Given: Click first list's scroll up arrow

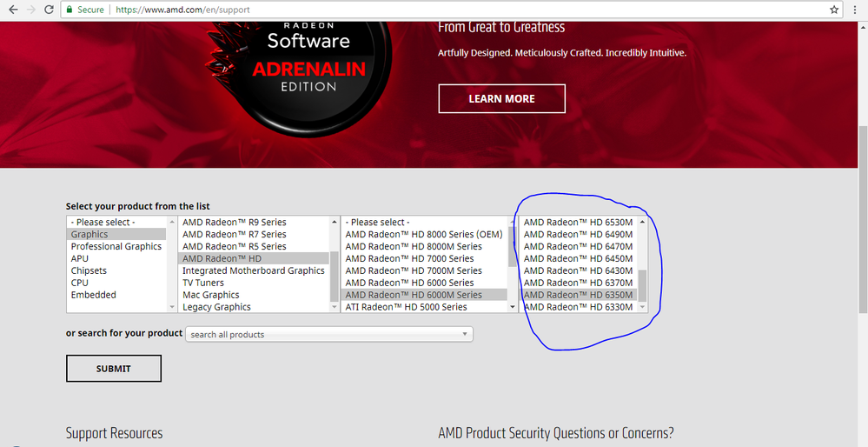Looking at the screenshot, I should click(172, 222).
